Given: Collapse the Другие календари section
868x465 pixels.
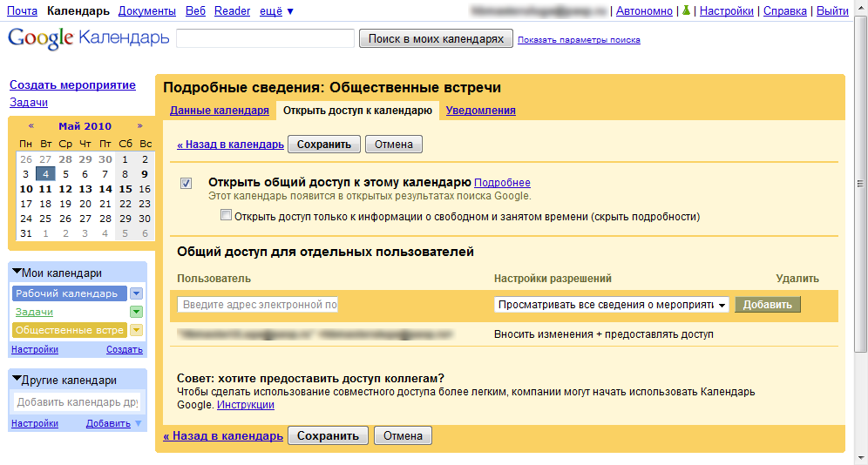Looking at the screenshot, I should coord(17,380).
